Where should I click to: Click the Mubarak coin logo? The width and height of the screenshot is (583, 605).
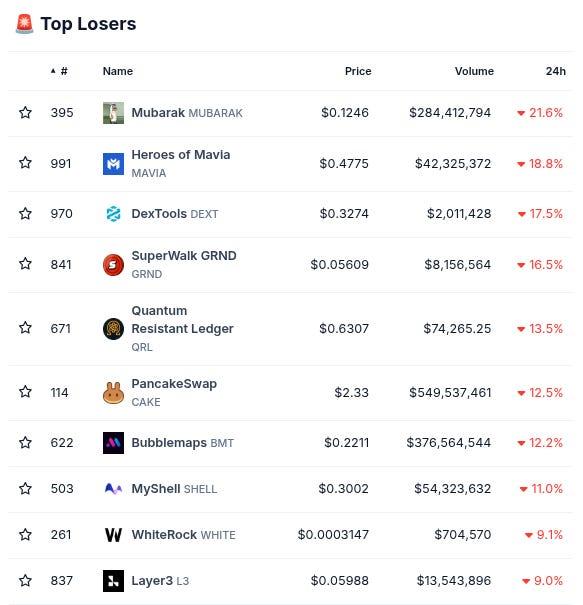point(113,113)
